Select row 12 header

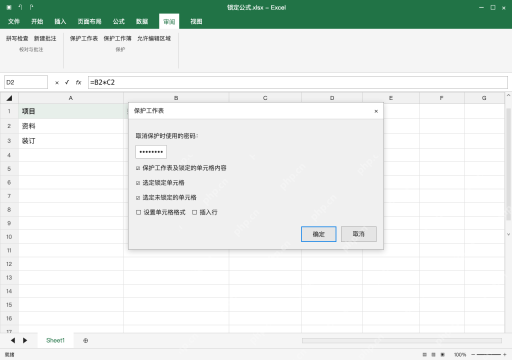click(x=9, y=264)
